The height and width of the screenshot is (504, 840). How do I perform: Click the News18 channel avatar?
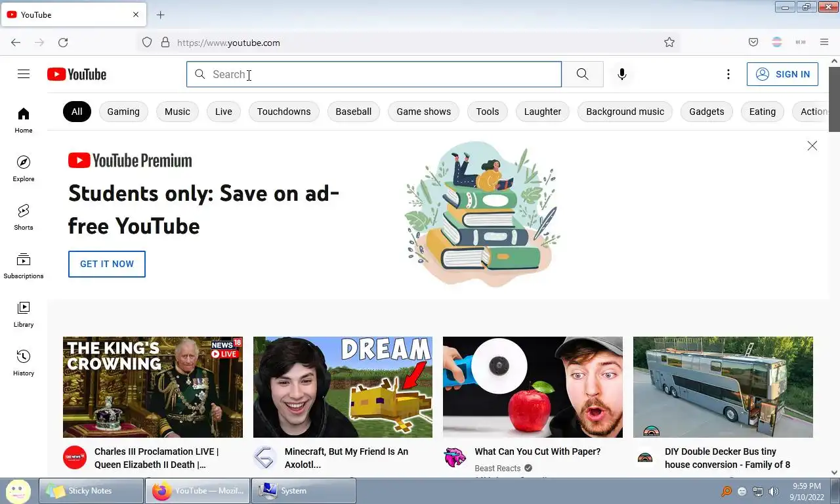[75, 457]
